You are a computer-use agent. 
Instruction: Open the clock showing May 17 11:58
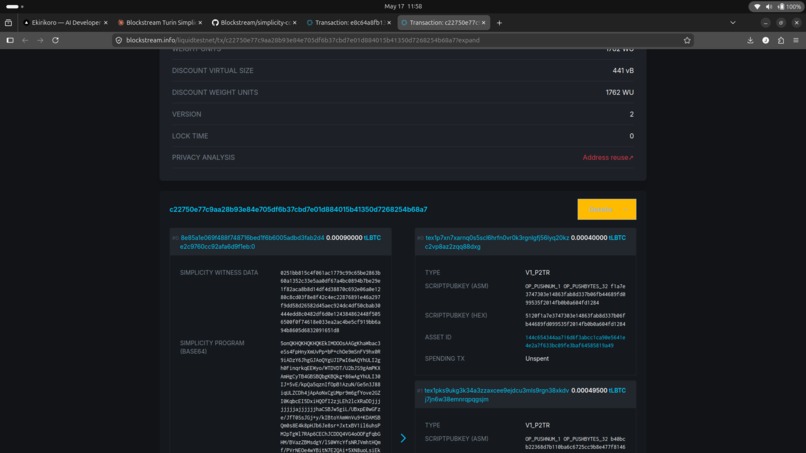click(403, 6)
